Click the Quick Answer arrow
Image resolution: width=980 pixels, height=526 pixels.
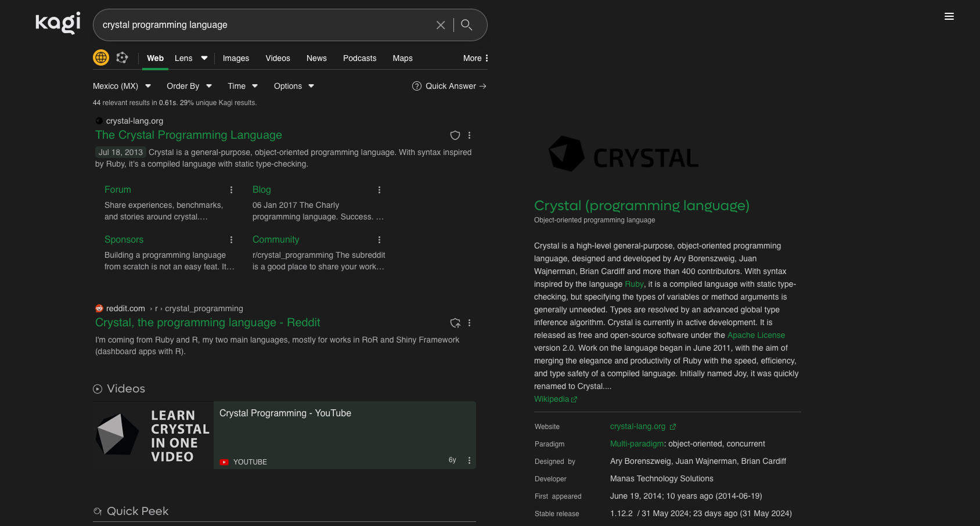click(483, 86)
